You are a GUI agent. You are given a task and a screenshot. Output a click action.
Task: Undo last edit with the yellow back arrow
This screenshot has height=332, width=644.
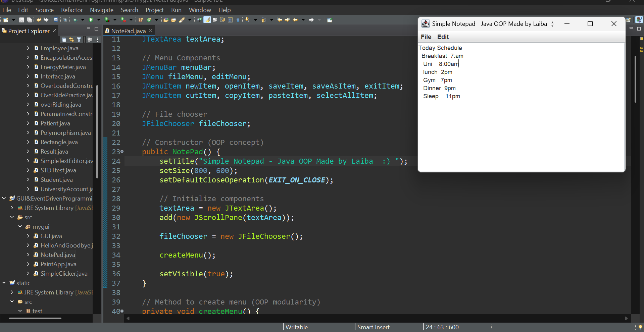click(x=39, y=20)
